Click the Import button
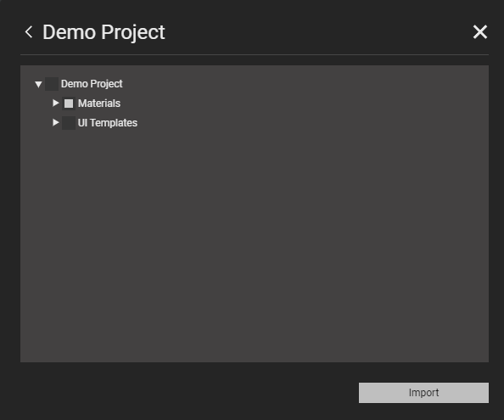The height and width of the screenshot is (420, 504). 423,393
